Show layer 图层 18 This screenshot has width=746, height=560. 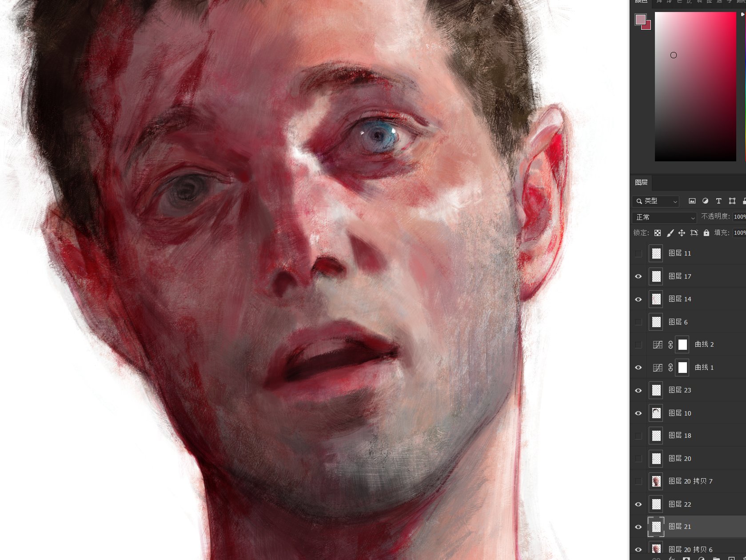[638, 436]
